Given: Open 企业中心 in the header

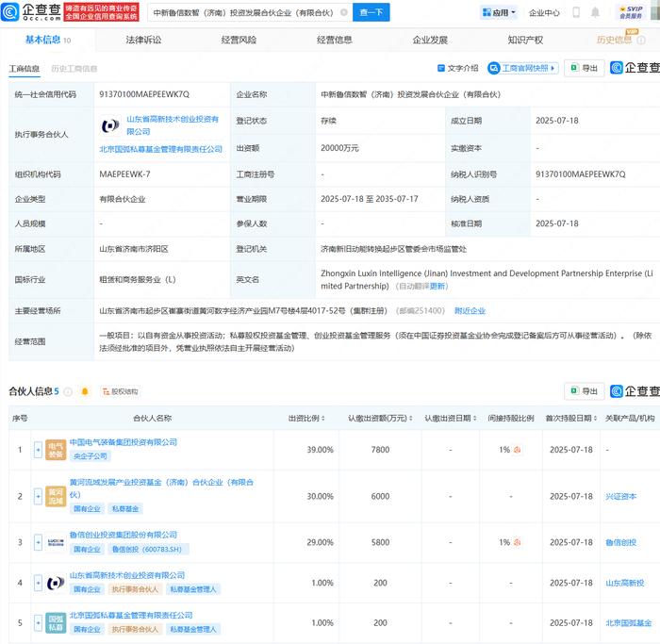Looking at the screenshot, I should click(544, 13).
